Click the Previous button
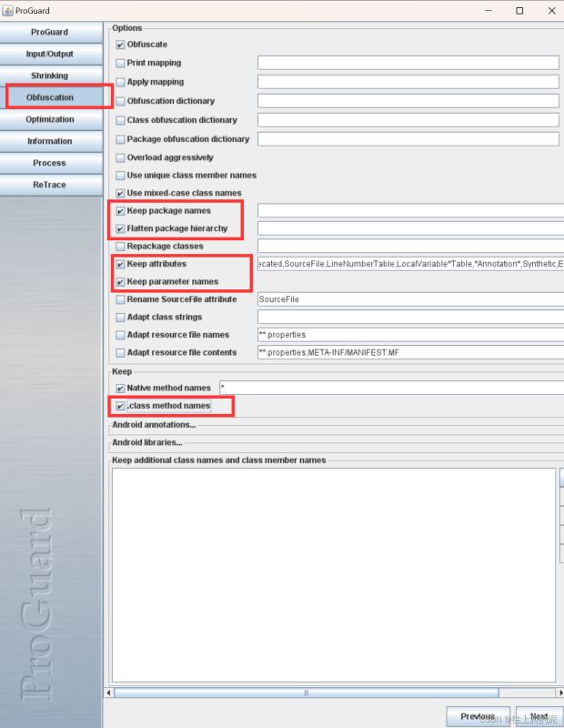 click(478, 716)
